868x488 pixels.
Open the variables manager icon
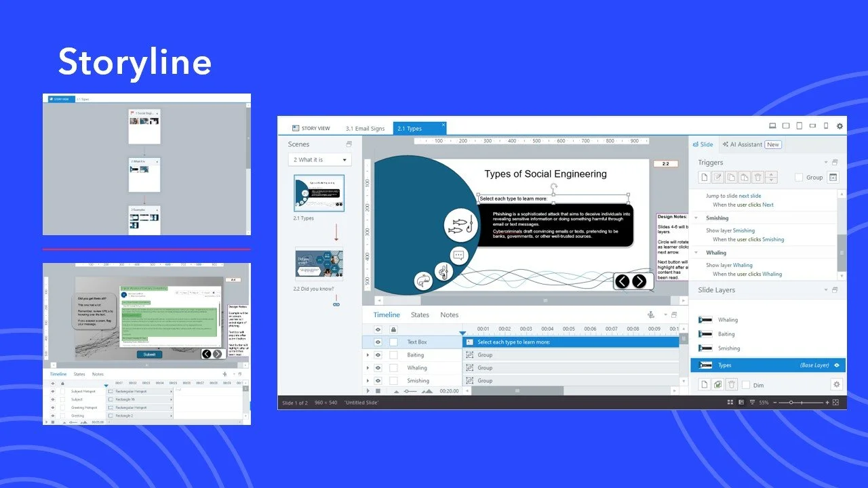833,178
